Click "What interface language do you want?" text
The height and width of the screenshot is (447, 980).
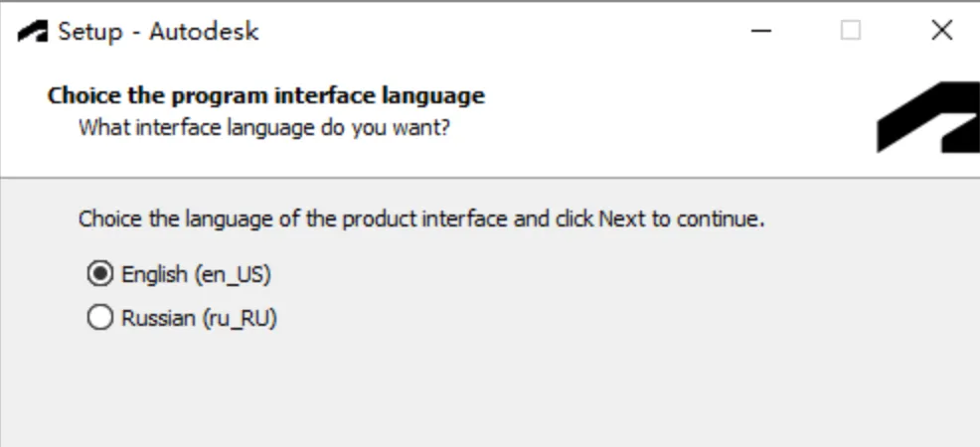(x=264, y=127)
